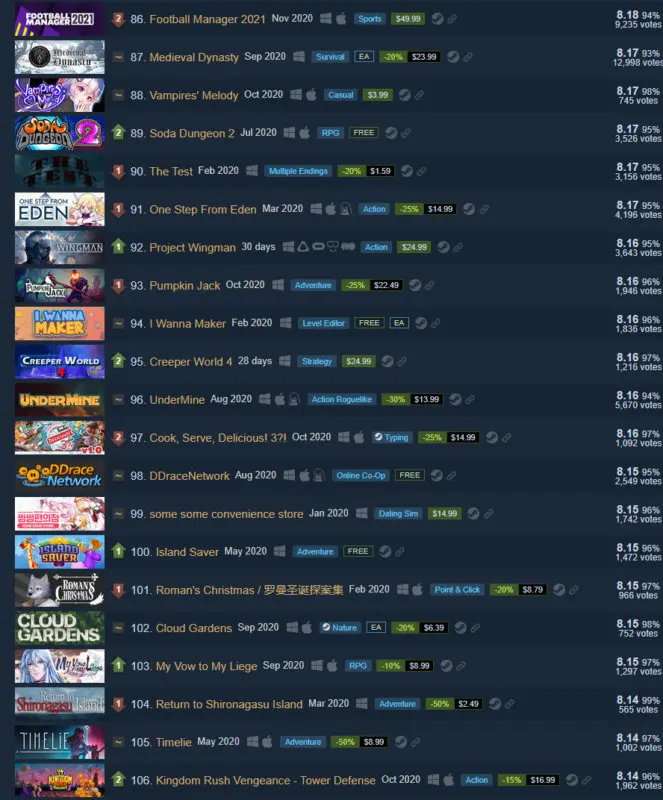
Task: Open the Pumpkin Jack title link
Action: [x=185, y=285]
